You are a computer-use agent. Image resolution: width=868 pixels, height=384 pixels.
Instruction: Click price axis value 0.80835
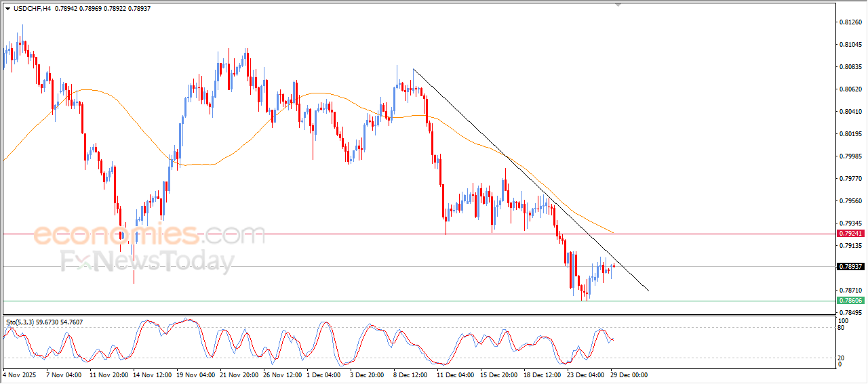(x=852, y=67)
